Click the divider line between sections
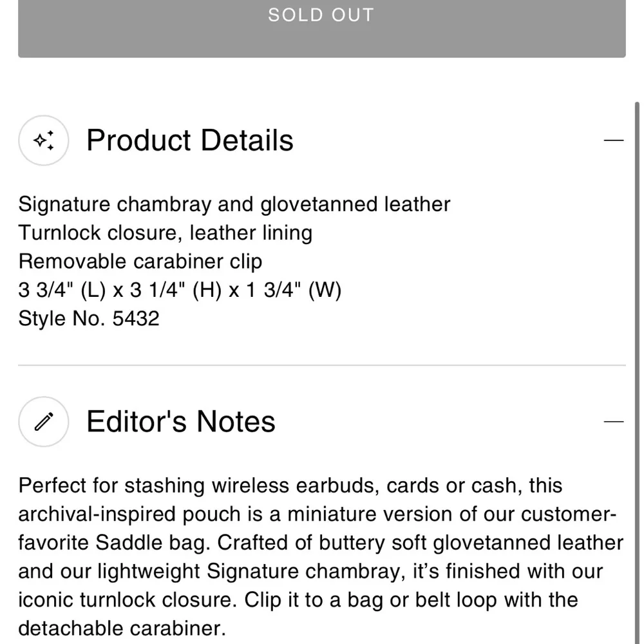Image resolution: width=644 pixels, height=644 pixels. coord(321,365)
